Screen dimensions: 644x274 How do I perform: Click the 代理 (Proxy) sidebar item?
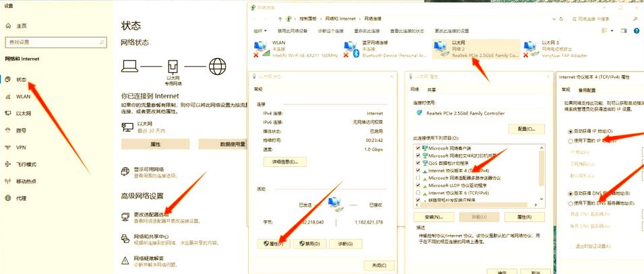(x=22, y=198)
